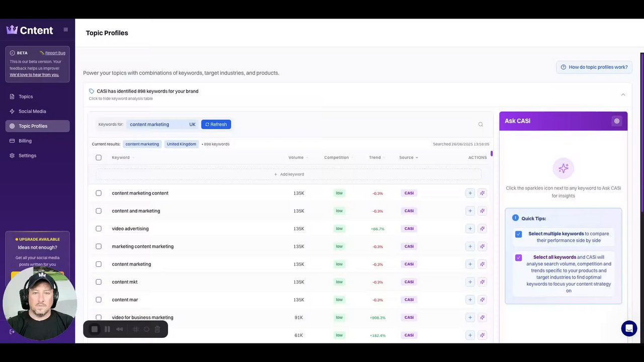644x362 pixels.
Task: Ask CASi sparkles for 'content mar'
Action: 482,300
